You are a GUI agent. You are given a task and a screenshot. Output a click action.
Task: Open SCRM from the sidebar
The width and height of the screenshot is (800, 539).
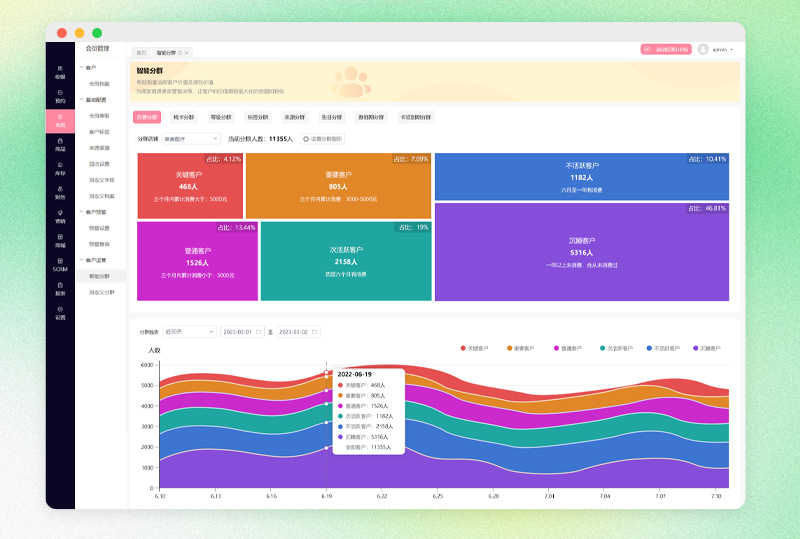[x=60, y=264]
